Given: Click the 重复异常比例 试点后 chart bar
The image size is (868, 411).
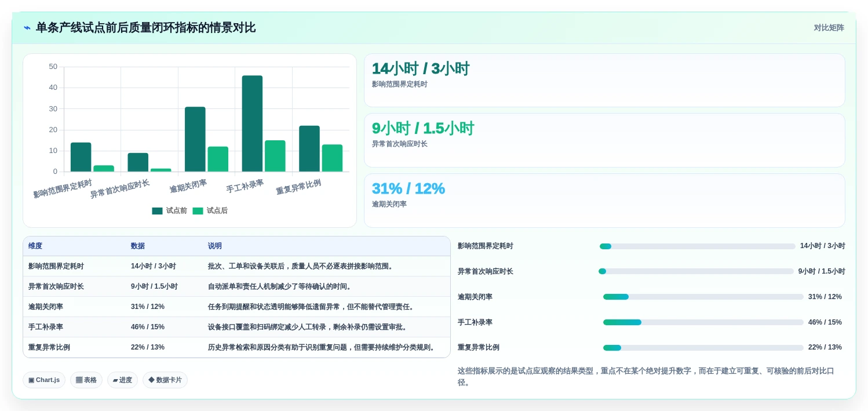Looking at the screenshot, I should coord(332,158).
